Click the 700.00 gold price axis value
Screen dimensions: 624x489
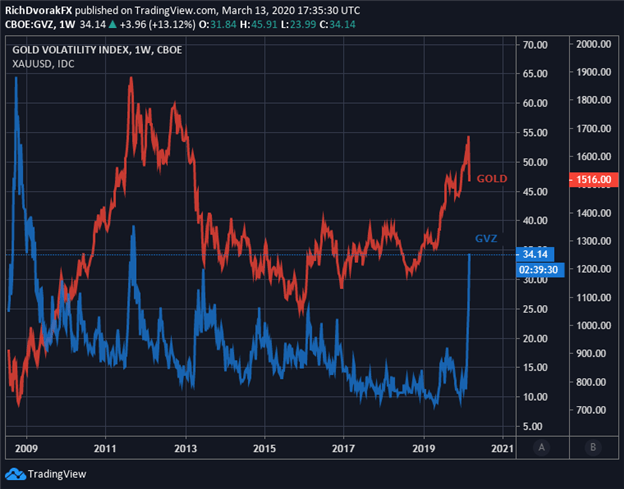tap(591, 410)
